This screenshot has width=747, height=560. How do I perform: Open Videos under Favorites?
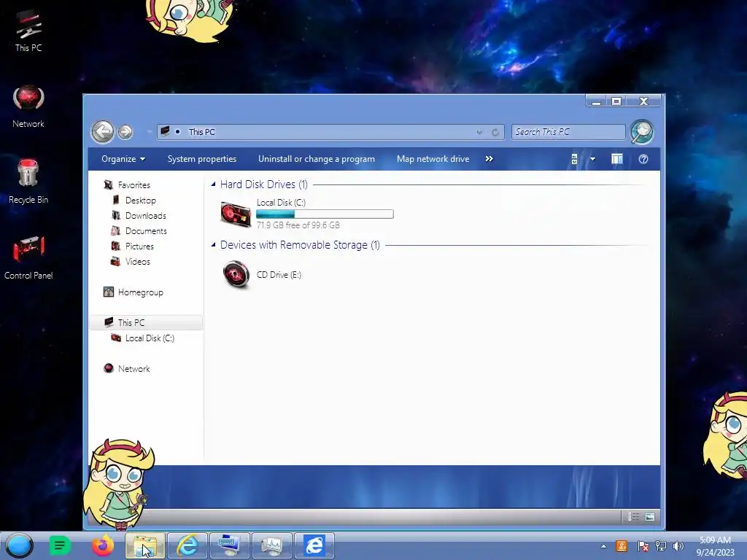pos(138,262)
